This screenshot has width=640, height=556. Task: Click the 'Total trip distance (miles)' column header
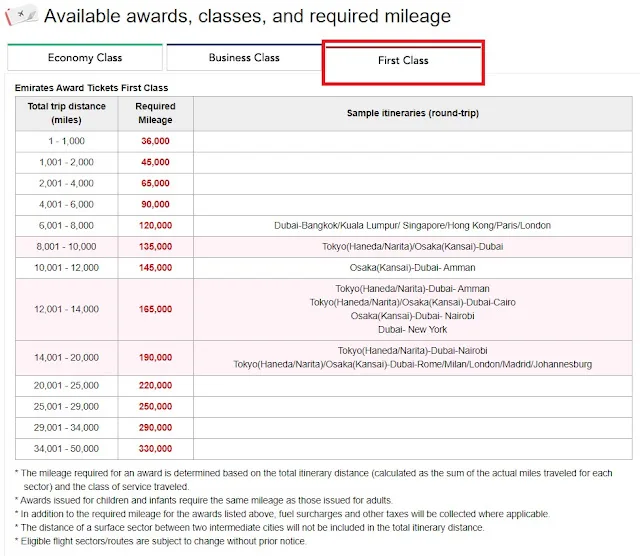coord(67,113)
